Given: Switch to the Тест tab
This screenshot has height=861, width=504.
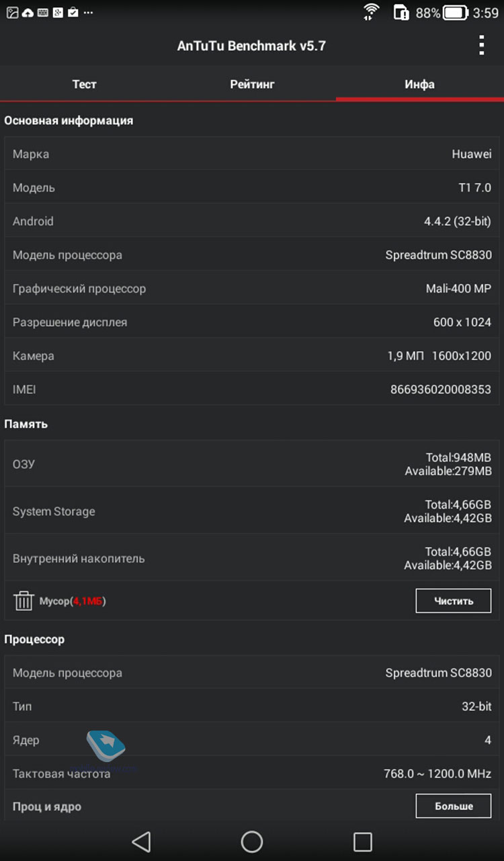Looking at the screenshot, I should pyautogui.click(x=84, y=84).
